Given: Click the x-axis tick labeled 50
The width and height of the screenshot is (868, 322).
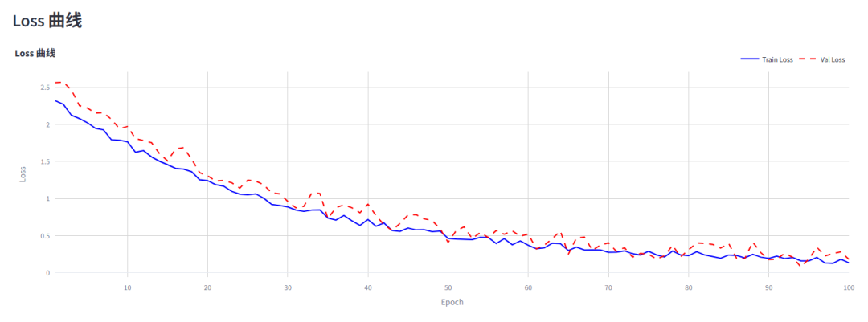Looking at the screenshot, I should 448,287.
